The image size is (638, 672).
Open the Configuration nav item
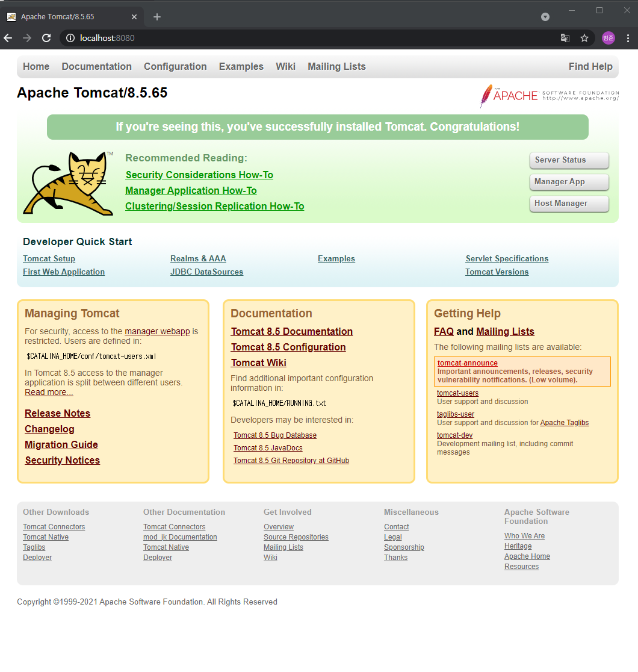175,66
